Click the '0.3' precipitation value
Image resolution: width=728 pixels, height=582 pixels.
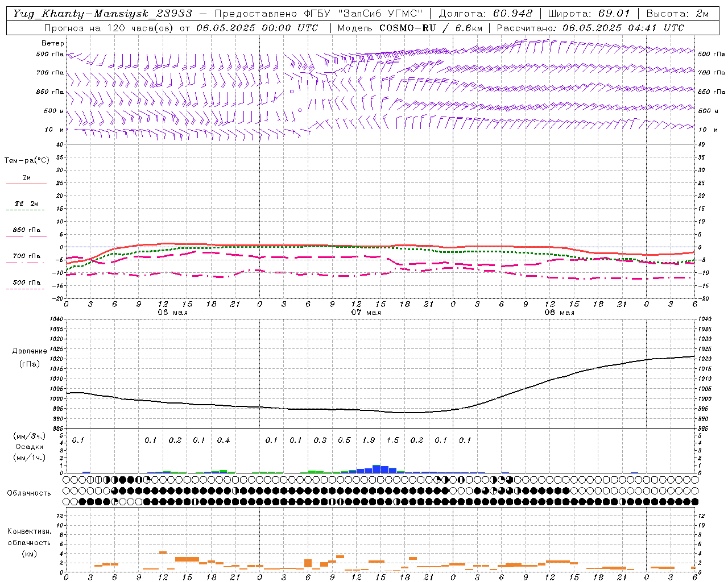pyautogui.click(x=320, y=440)
